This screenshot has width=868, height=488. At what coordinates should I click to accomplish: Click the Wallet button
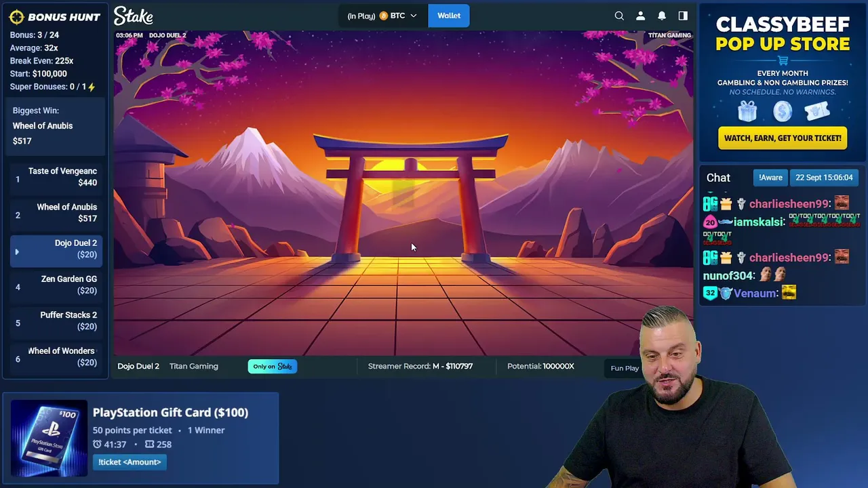click(449, 16)
